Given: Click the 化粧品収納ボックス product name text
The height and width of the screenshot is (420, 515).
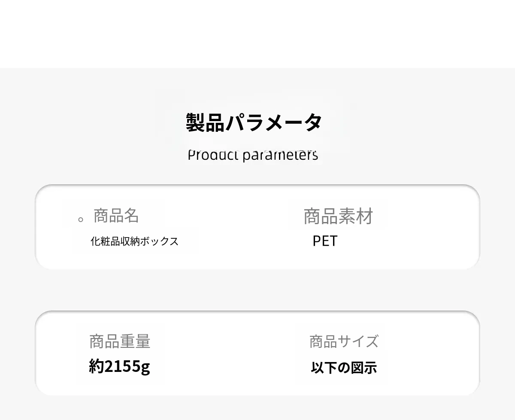Looking at the screenshot, I should 134,241.
